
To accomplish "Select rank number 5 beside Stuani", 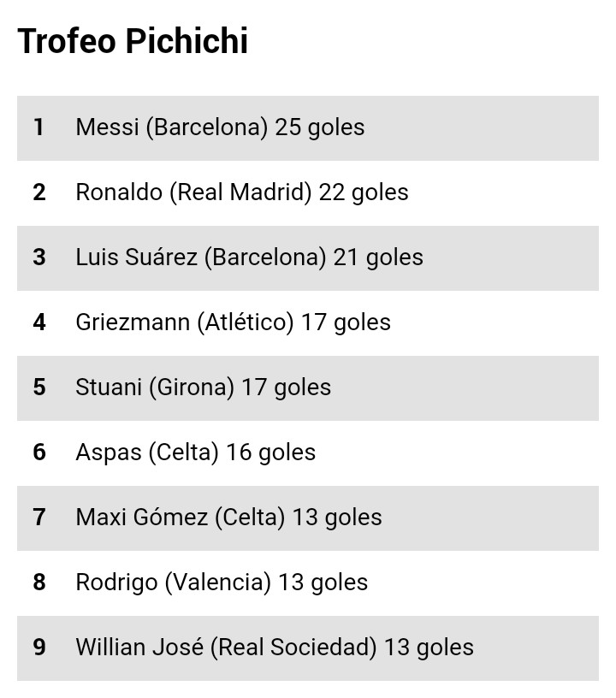I will 39,387.
